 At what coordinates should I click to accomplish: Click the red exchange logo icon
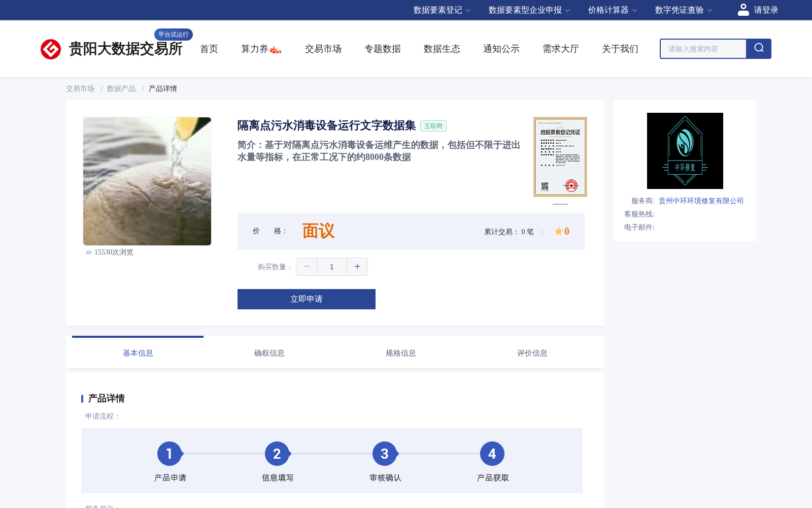[51, 49]
